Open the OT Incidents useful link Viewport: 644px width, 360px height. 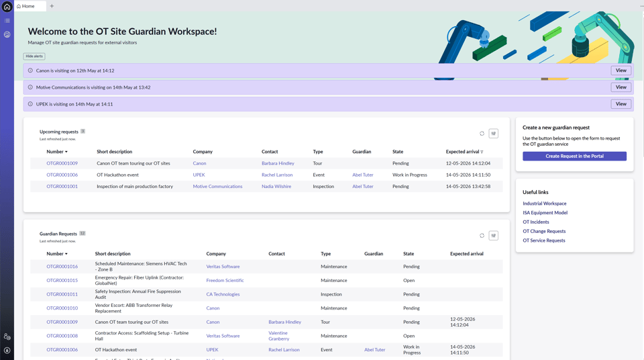535,222
